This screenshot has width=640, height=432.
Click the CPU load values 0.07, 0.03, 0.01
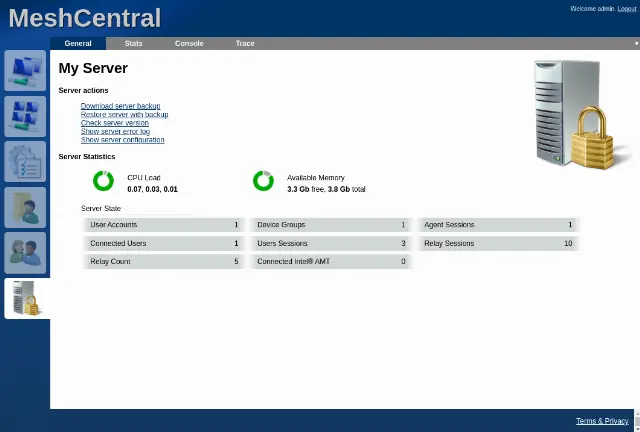(x=152, y=189)
